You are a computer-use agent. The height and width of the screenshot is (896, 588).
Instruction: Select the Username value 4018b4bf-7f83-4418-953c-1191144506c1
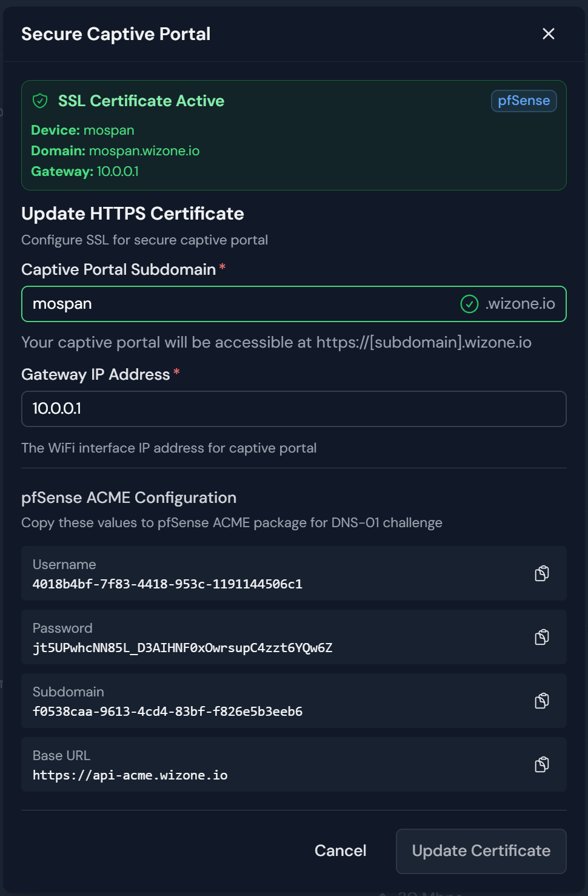tap(168, 584)
